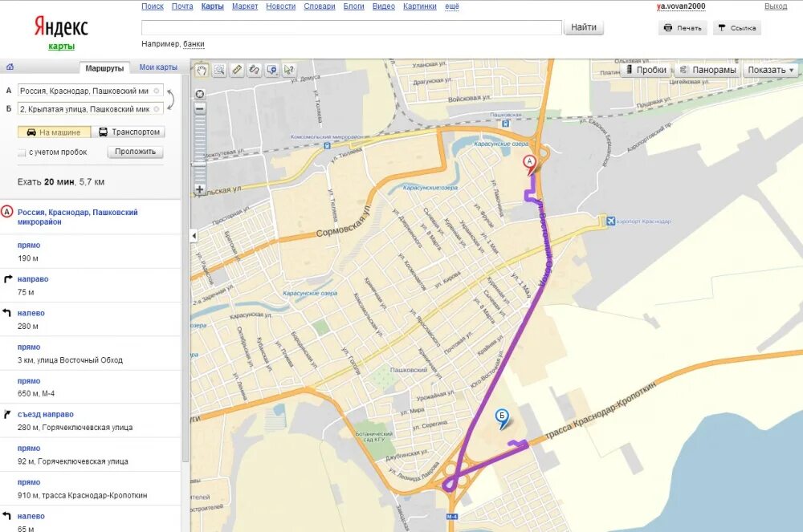This screenshot has width=803, height=532.
Task: Clear the point Б address field
Action: (x=157, y=109)
